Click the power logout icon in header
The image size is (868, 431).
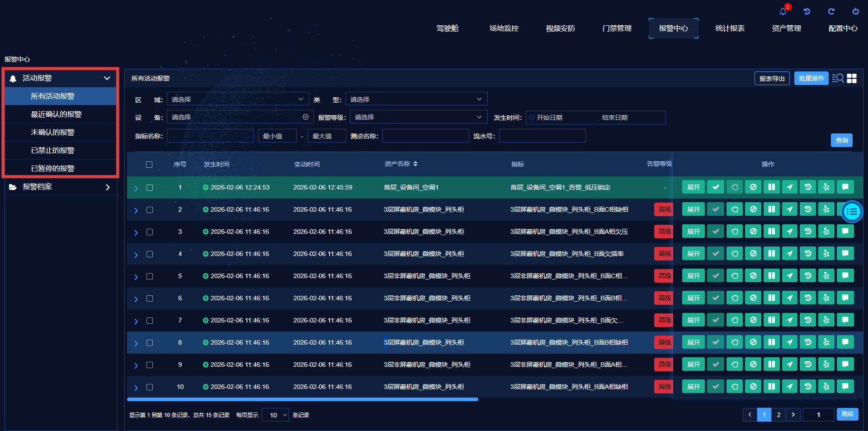(x=855, y=11)
